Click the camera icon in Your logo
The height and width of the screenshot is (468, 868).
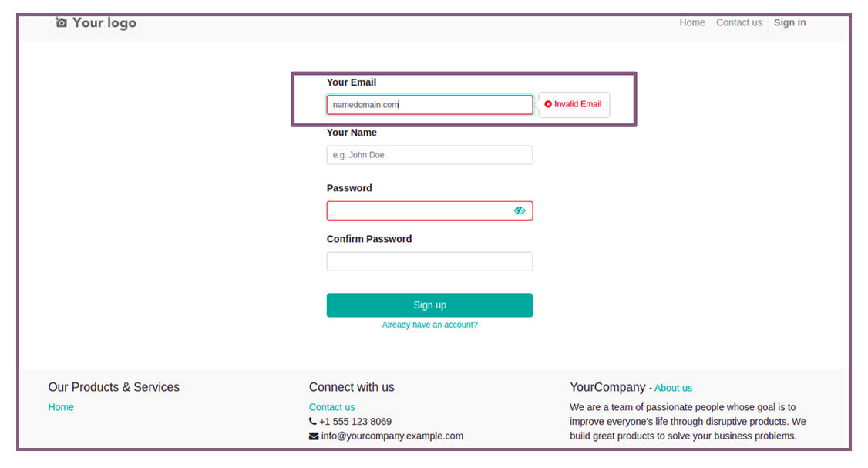(61, 22)
